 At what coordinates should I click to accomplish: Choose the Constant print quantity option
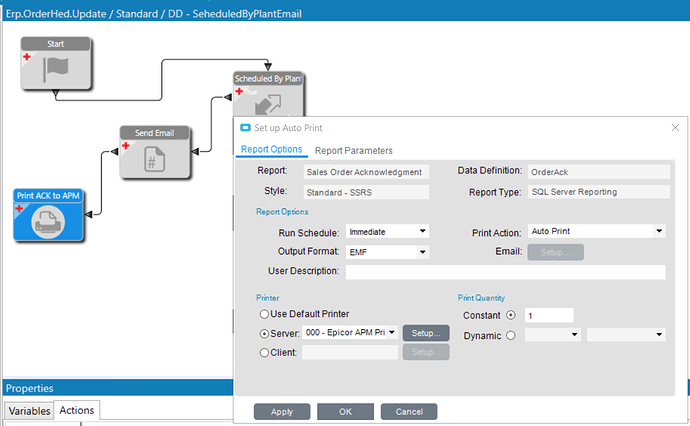(510, 316)
